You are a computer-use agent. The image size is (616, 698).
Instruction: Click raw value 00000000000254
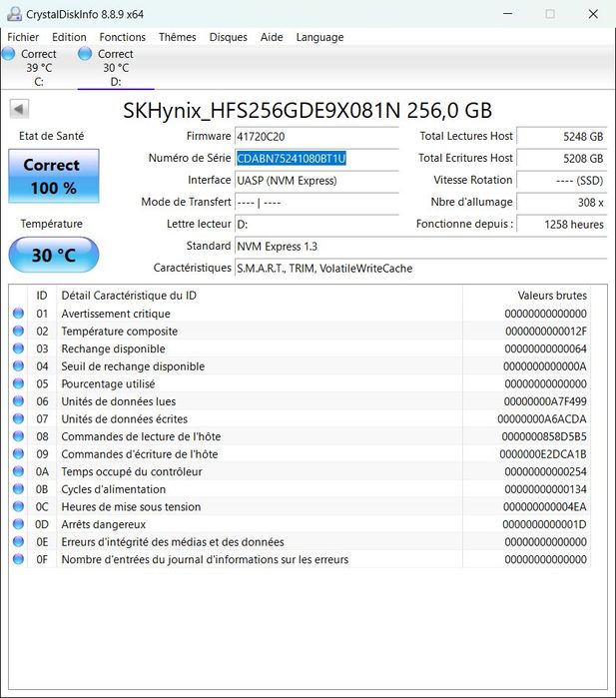point(546,472)
